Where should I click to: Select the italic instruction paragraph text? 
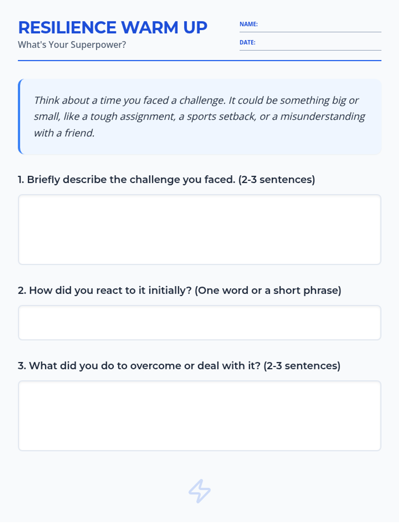[199, 116]
